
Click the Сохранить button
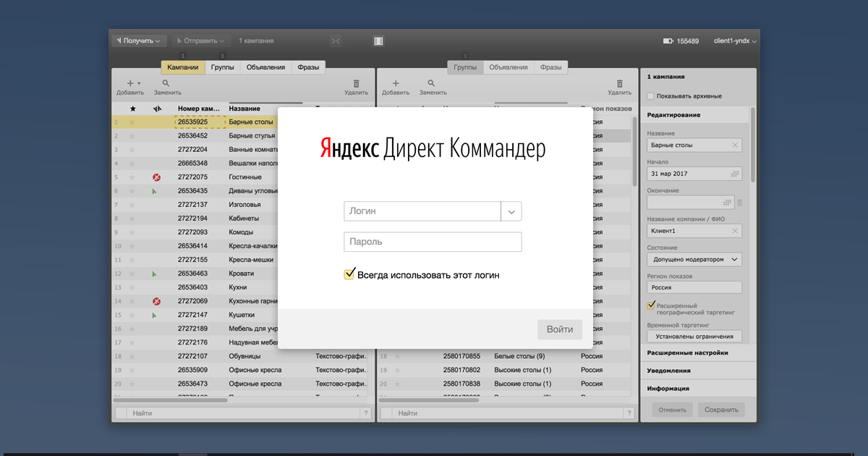pyautogui.click(x=721, y=410)
